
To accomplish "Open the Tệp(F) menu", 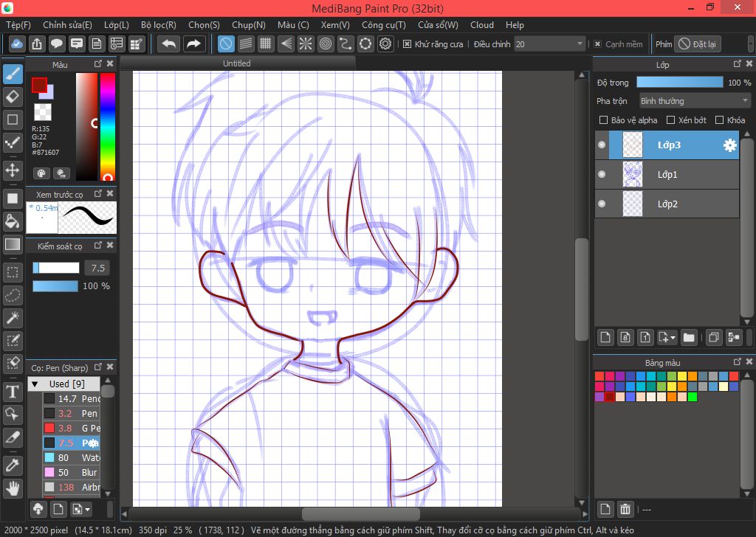I will (18, 25).
